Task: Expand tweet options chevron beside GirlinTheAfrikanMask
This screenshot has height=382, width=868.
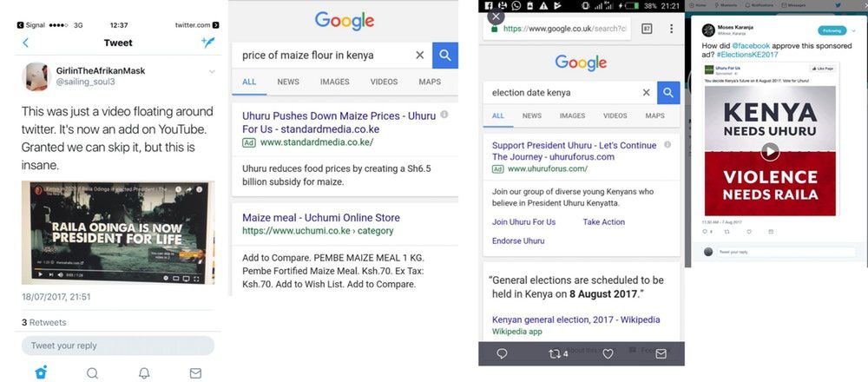Action: pos(212,71)
